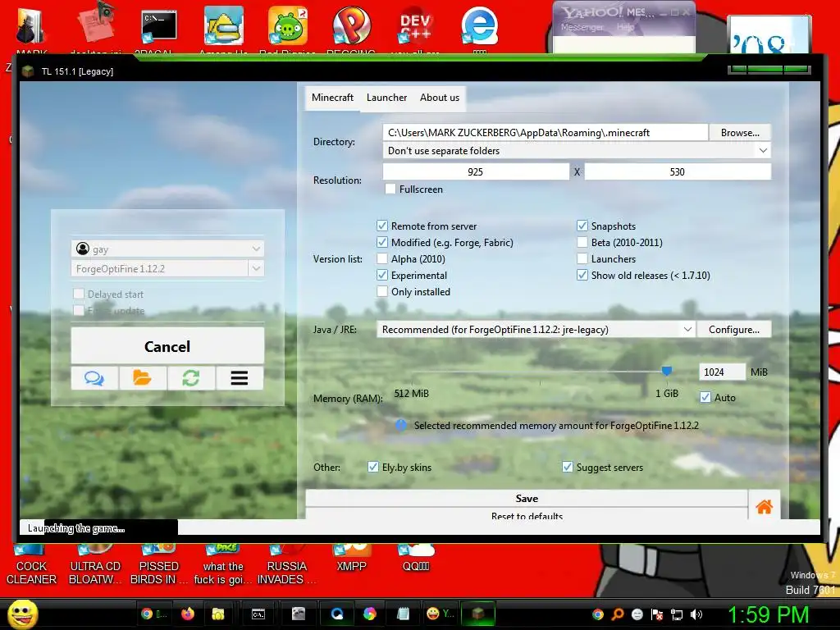Screen dimensions: 840x630
Task: Toggle the Auto memory checkbox
Action: 705,398
